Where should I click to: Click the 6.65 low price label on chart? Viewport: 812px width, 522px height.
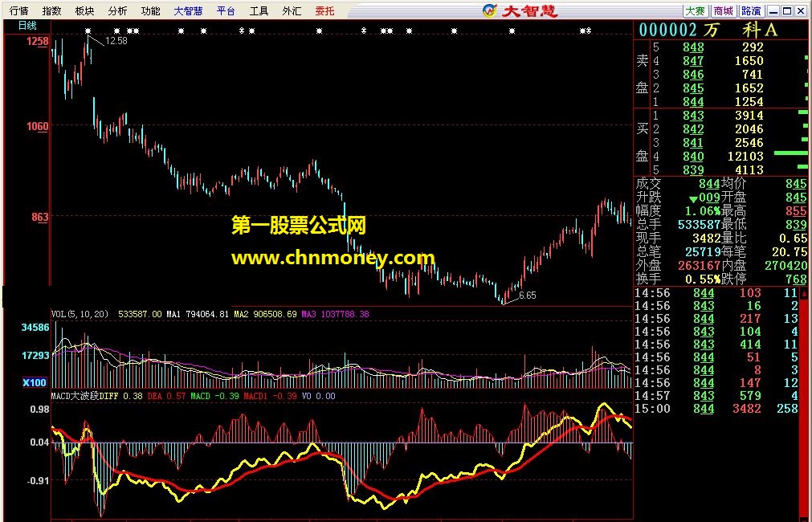(527, 296)
